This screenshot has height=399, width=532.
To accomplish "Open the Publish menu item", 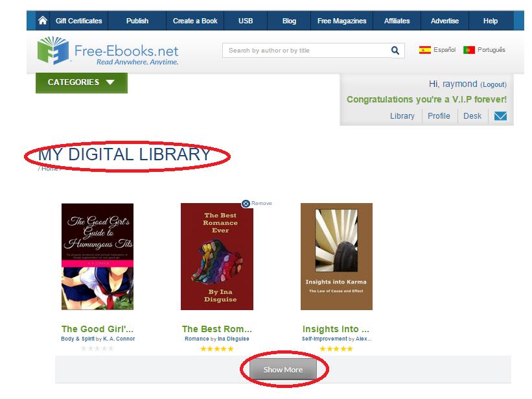I will coord(137,21).
